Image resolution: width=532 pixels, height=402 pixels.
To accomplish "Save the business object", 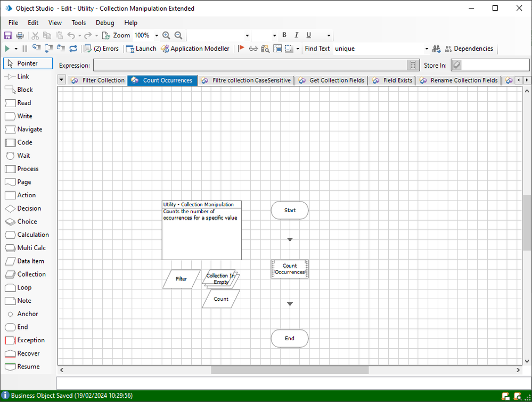I will pos(8,35).
